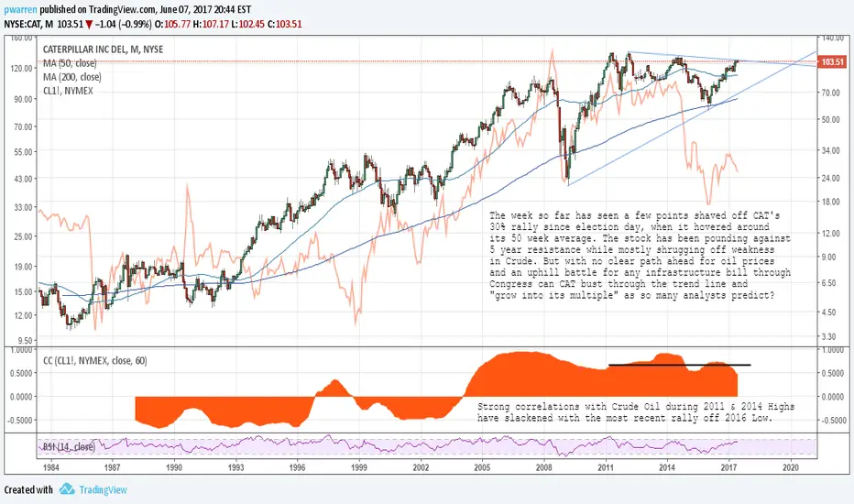Click the 43.00 left price axis label
854x504 pixels.
[x=23, y=179]
